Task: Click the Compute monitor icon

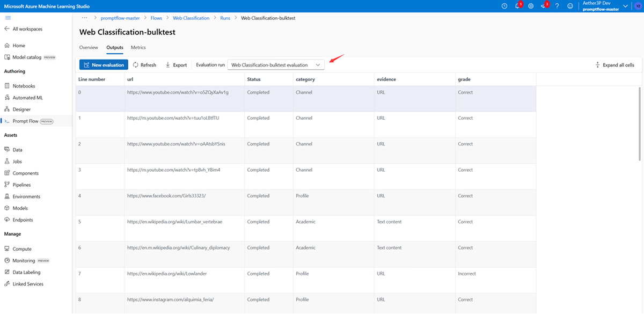Action: pyautogui.click(x=8, y=249)
